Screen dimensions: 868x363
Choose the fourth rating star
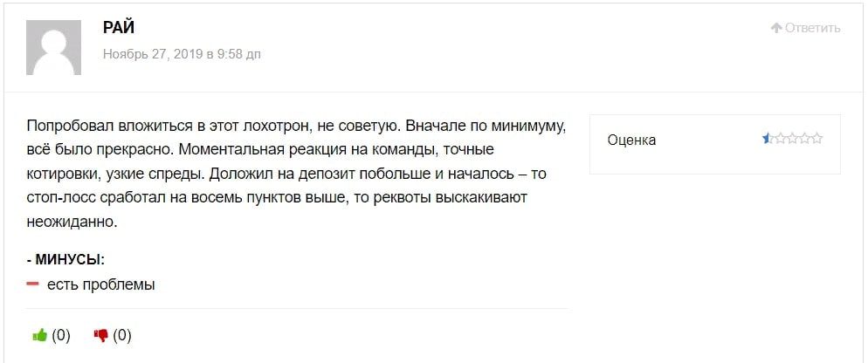pos(804,138)
